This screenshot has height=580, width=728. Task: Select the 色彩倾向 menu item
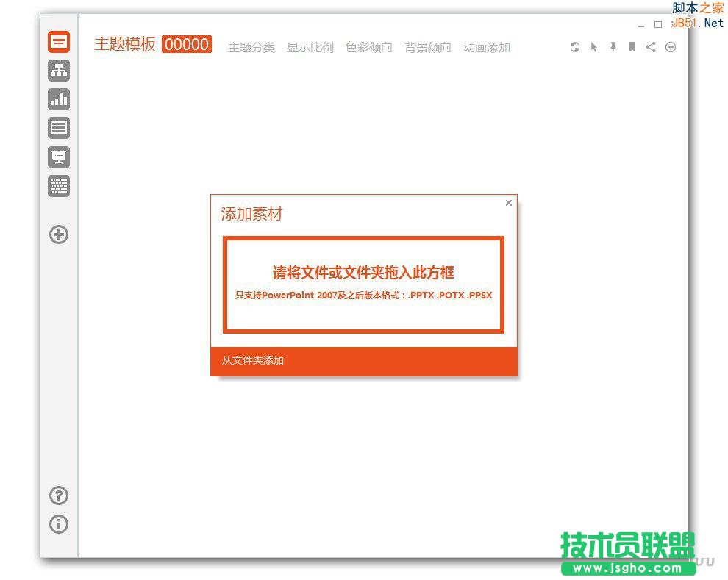click(368, 47)
